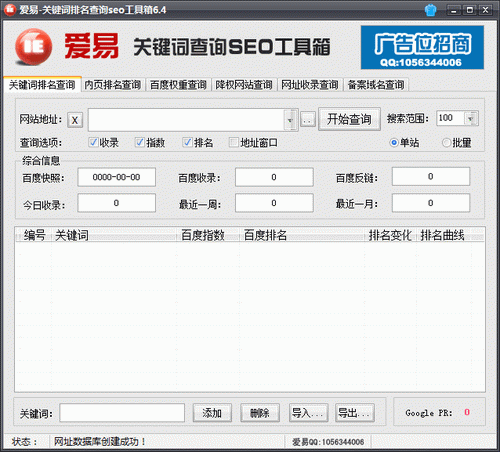Click the 添加 keyword button
This screenshot has height=452, width=500.
pyautogui.click(x=212, y=413)
